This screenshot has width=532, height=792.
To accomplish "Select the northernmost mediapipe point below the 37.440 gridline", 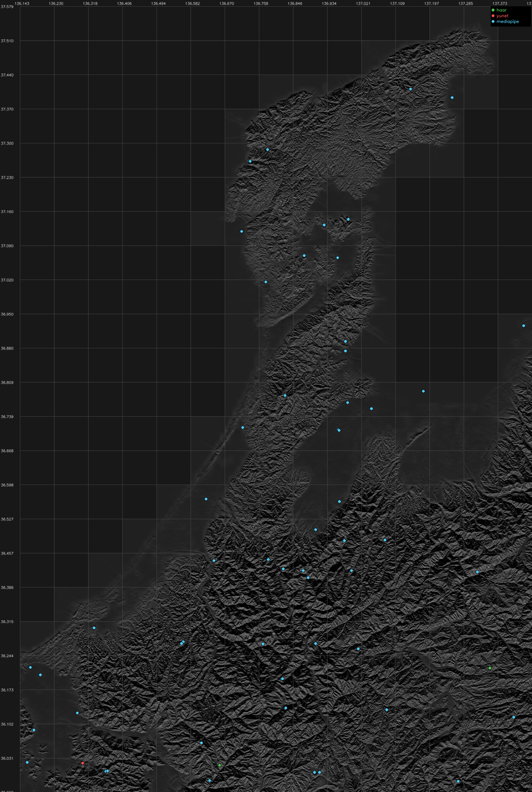I will click(410, 89).
